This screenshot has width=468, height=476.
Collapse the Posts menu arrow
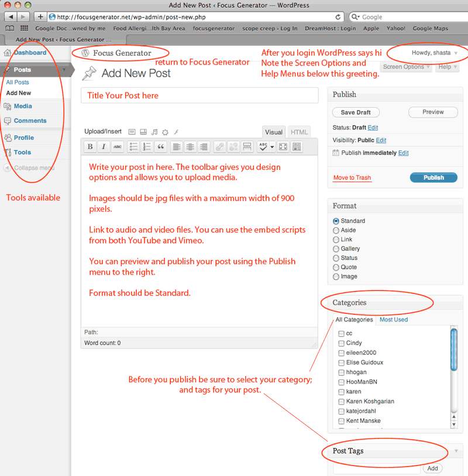[x=64, y=70]
